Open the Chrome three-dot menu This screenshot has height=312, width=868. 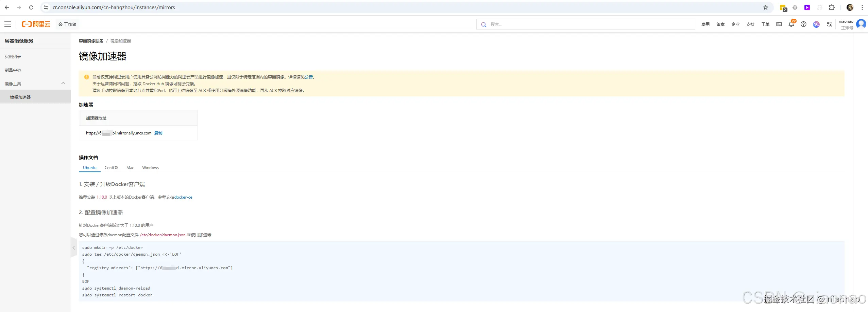pos(862,7)
